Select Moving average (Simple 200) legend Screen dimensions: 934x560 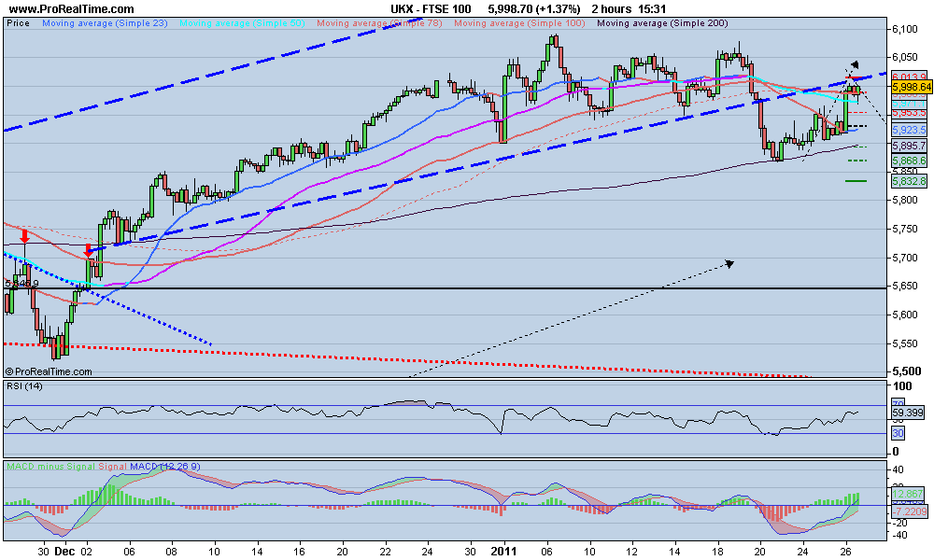[662, 23]
